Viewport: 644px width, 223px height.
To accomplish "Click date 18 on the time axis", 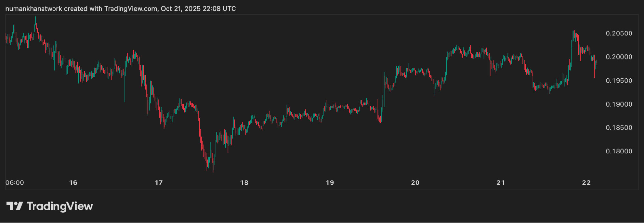I will click(244, 183).
